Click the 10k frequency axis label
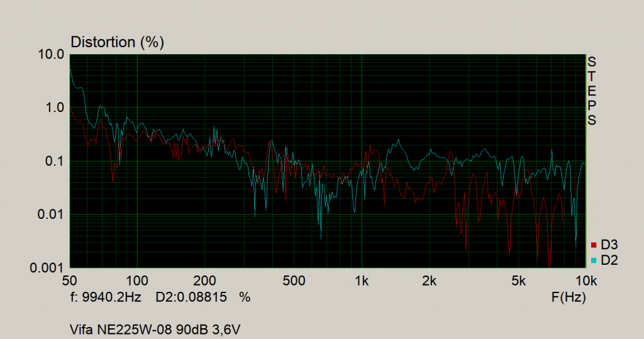Screen dimensions: 644x339 pos(586,281)
